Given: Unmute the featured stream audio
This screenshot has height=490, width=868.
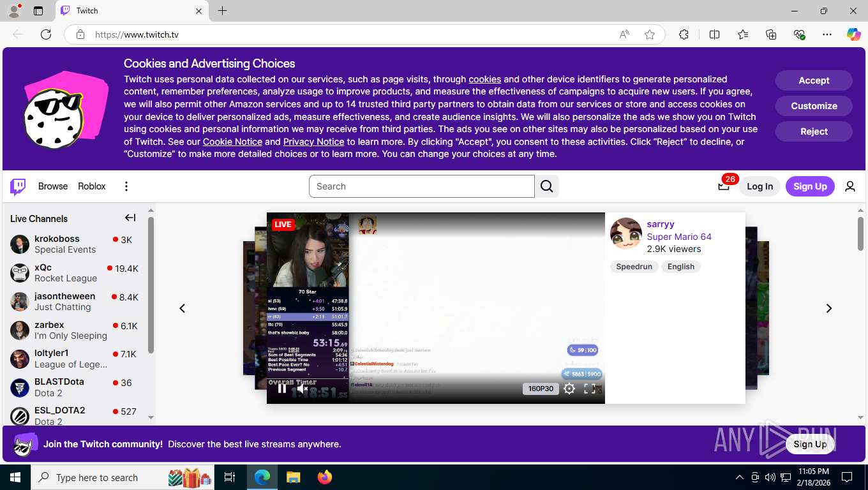Looking at the screenshot, I should tap(303, 389).
